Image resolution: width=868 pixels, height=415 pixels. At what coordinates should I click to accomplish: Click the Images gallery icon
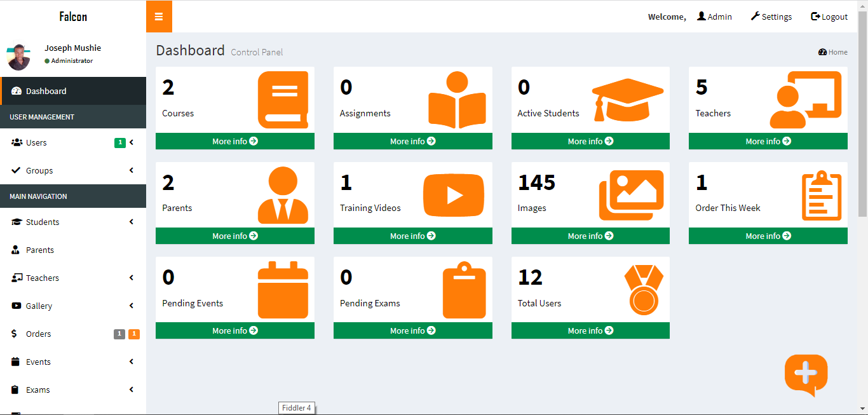point(631,195)
